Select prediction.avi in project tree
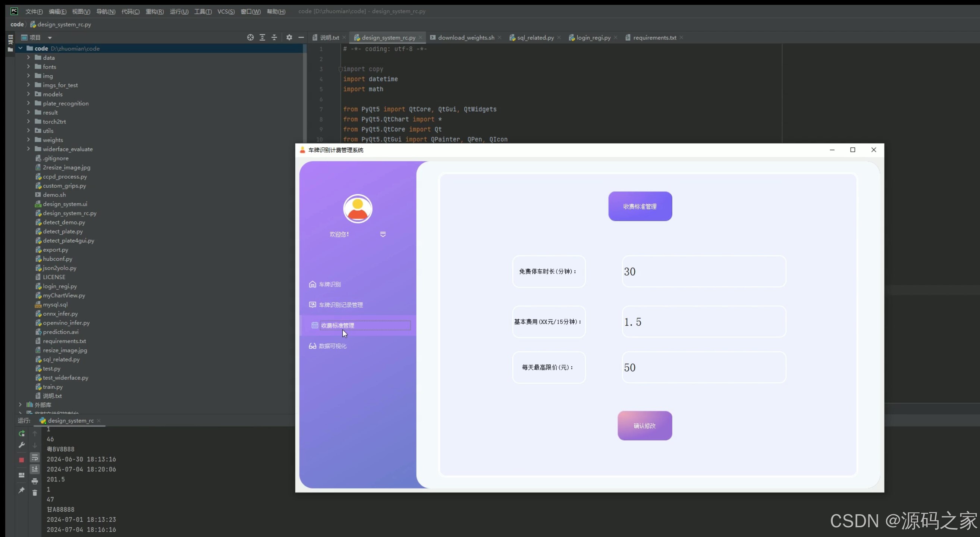 [60, 332]
